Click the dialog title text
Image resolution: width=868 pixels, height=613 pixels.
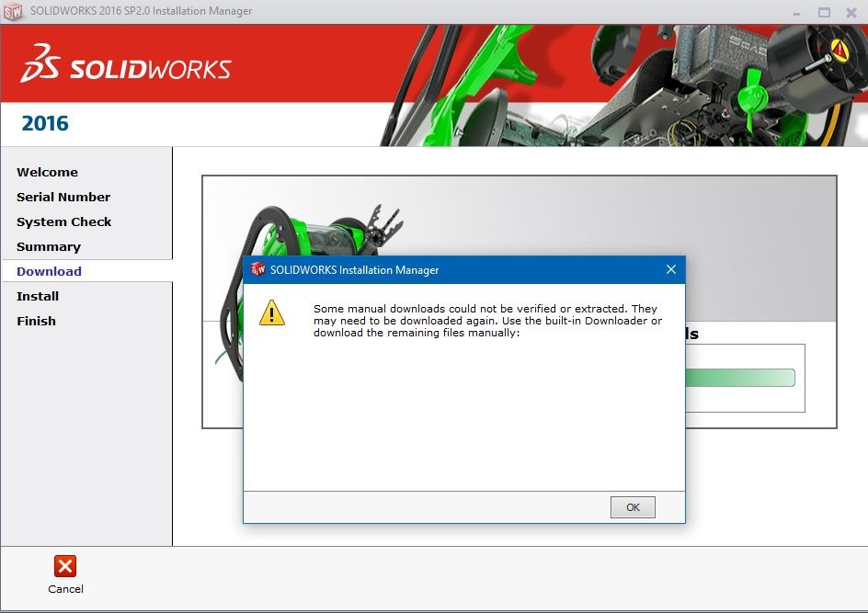[x=354, y=270]
